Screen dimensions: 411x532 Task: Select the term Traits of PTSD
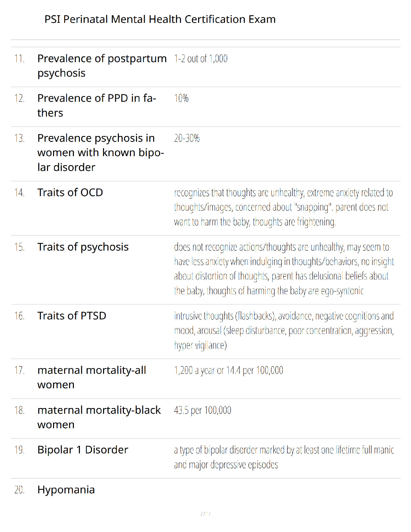coord(72,316)
